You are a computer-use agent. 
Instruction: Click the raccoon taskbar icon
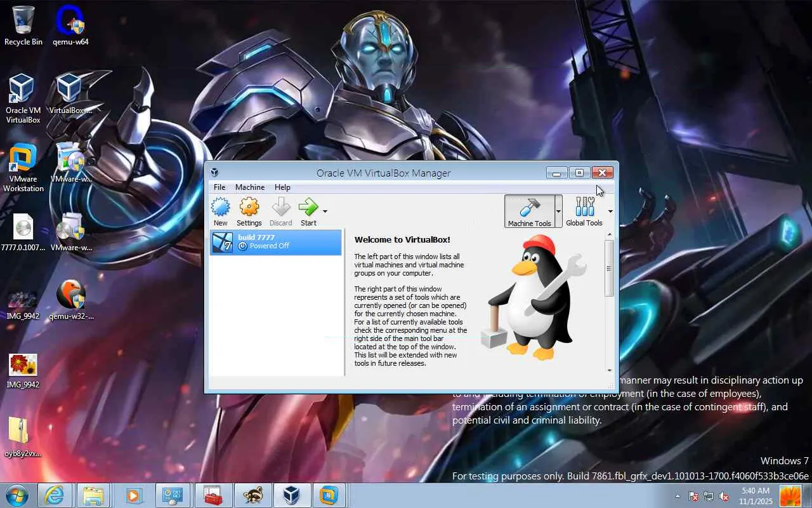click(x=252, y=495)
